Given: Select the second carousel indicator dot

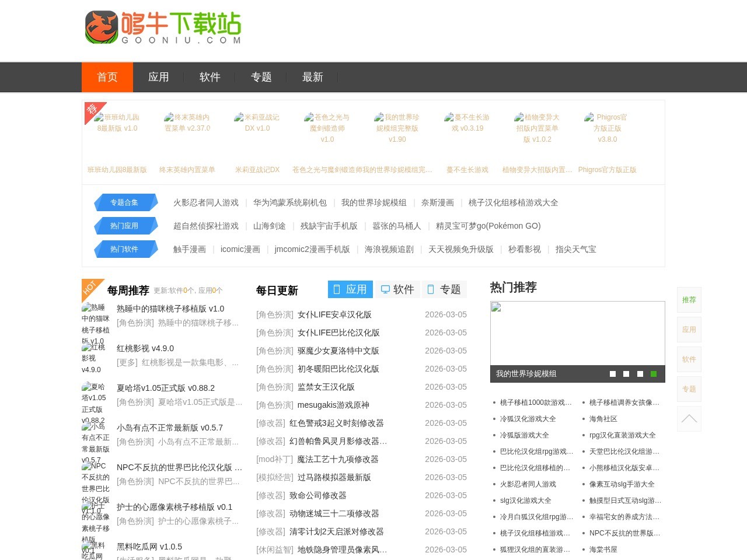Looking at the screenshot, I should pyautogui.click(x=626, y=374).
